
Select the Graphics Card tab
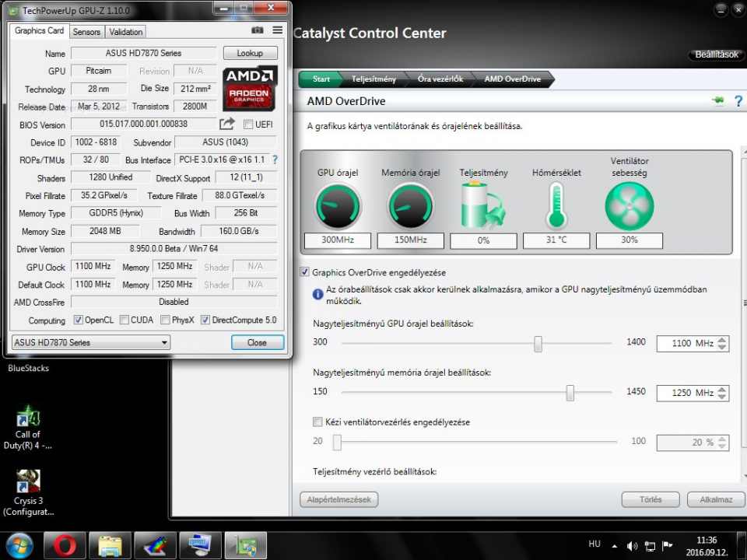39,30
